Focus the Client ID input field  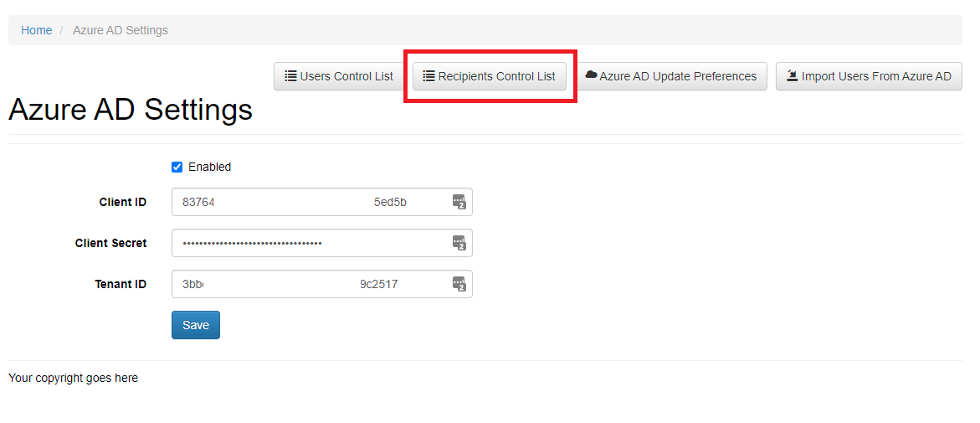tap(310, 202)
